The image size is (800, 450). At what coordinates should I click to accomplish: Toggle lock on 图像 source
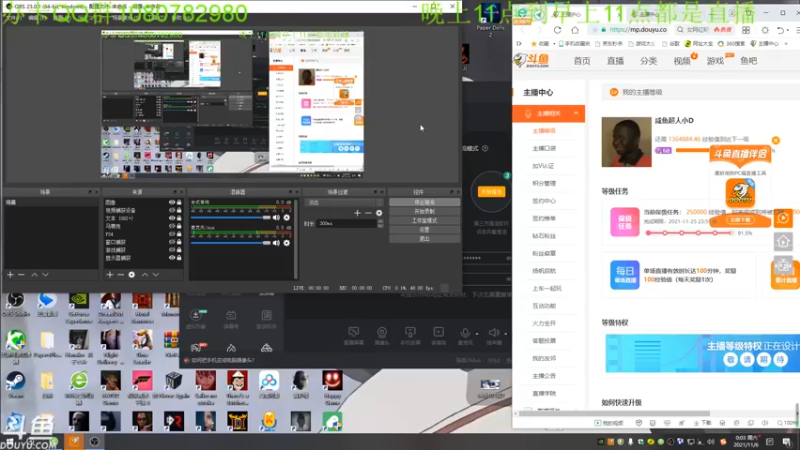point(179,203)
